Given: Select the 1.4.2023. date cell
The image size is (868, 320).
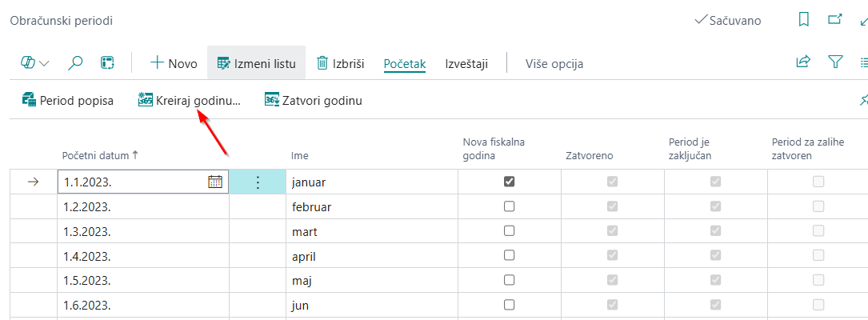Looking at the screenshot, I should 143,256.
